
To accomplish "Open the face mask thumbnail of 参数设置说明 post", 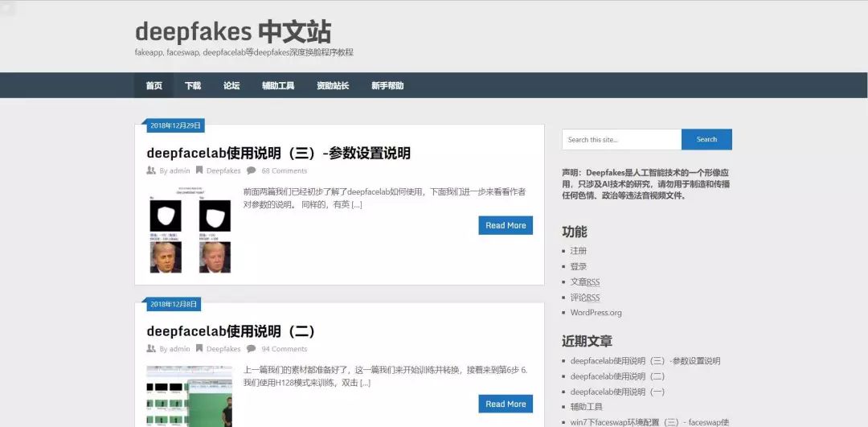I will 190,230.
